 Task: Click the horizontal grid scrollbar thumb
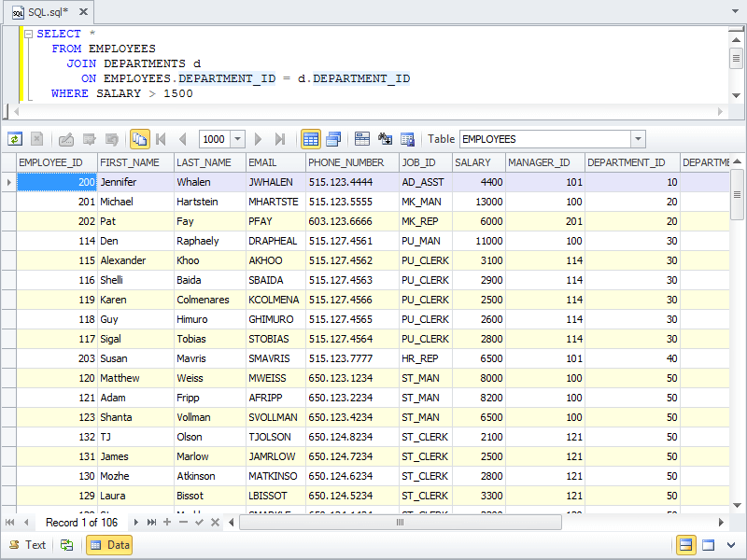[401, 523]
